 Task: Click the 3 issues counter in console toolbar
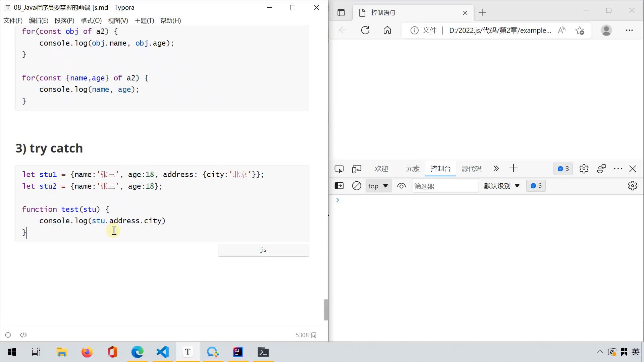click(x=536, y=186)
